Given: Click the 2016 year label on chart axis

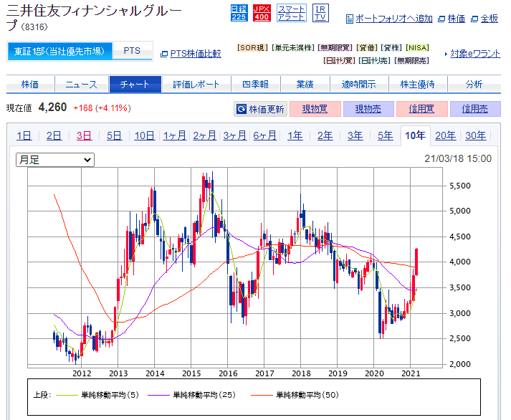Looking at the screenshot, I should pyautogui.click(x=228, y=373).
